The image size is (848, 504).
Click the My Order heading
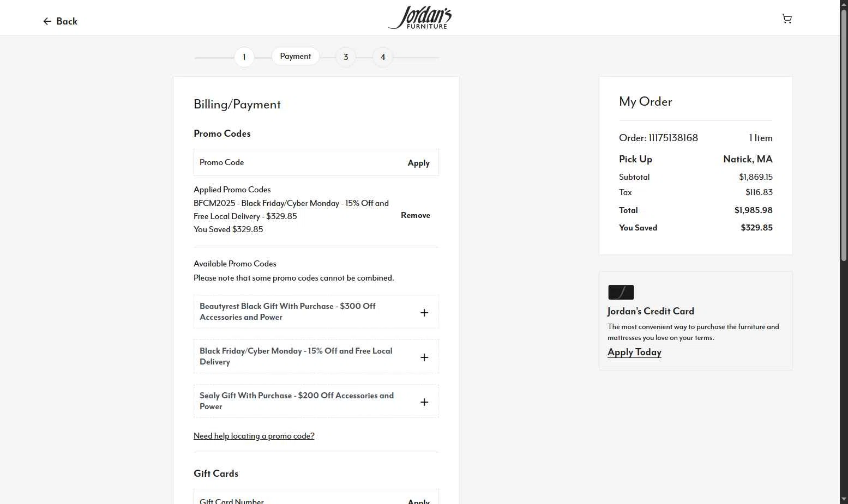(x=646, y=102)
